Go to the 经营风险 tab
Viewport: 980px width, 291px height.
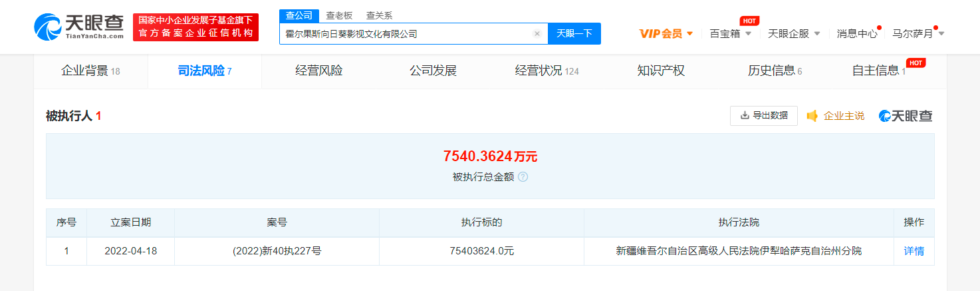click(319, 71)
